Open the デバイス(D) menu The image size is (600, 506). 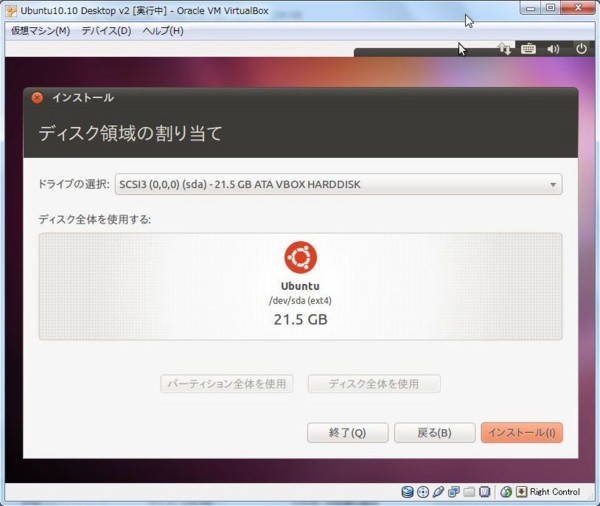pos(106,31)
